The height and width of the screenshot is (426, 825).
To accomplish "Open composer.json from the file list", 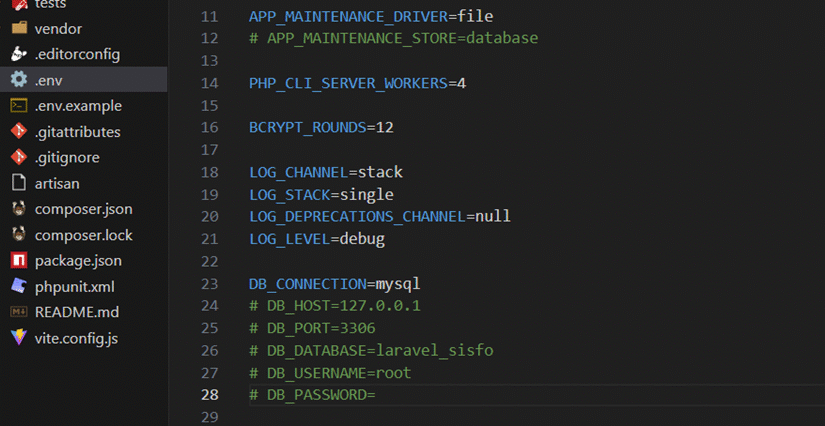I will point(83,209).
